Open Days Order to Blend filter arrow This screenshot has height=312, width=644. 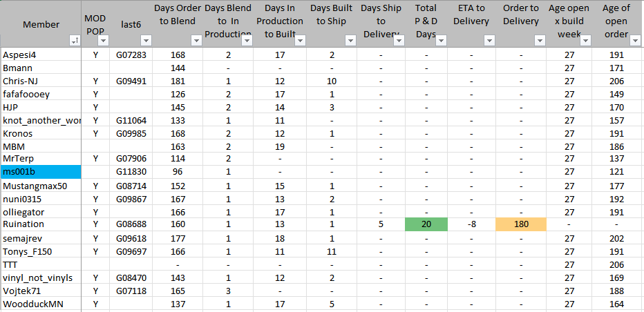coord(196,41)
